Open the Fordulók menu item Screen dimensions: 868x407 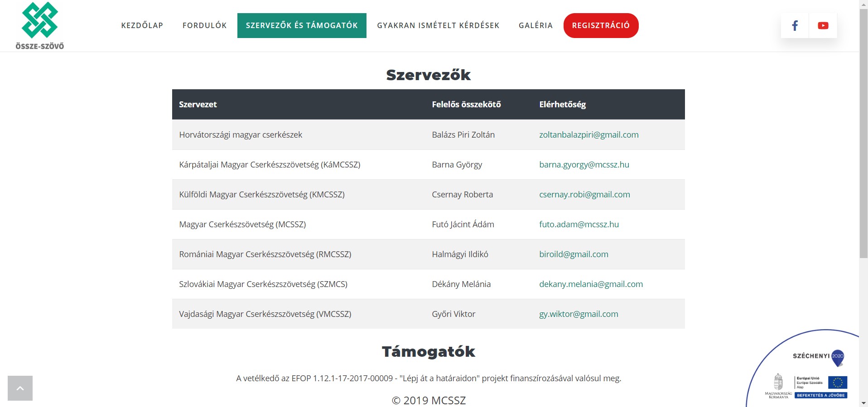tap(204, 25)
